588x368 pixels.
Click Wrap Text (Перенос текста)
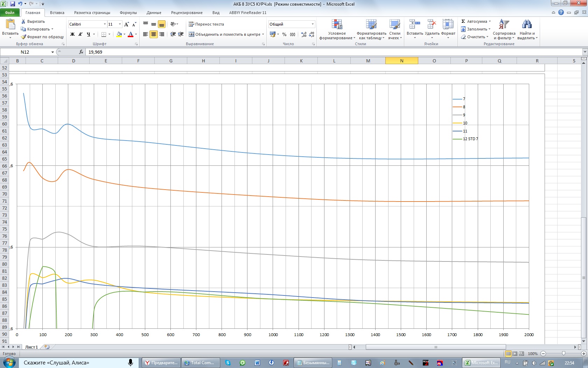(206, 24)
